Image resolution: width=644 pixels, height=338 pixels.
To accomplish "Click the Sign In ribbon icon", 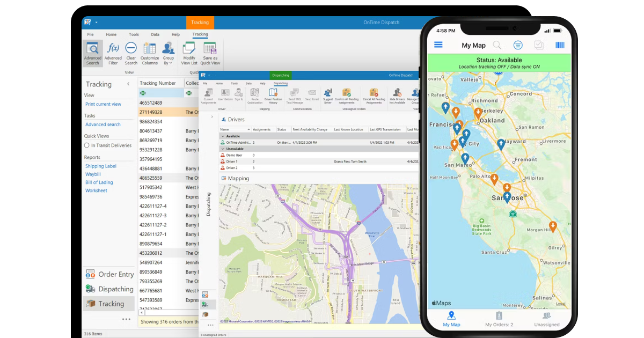I will click(239, 94).
